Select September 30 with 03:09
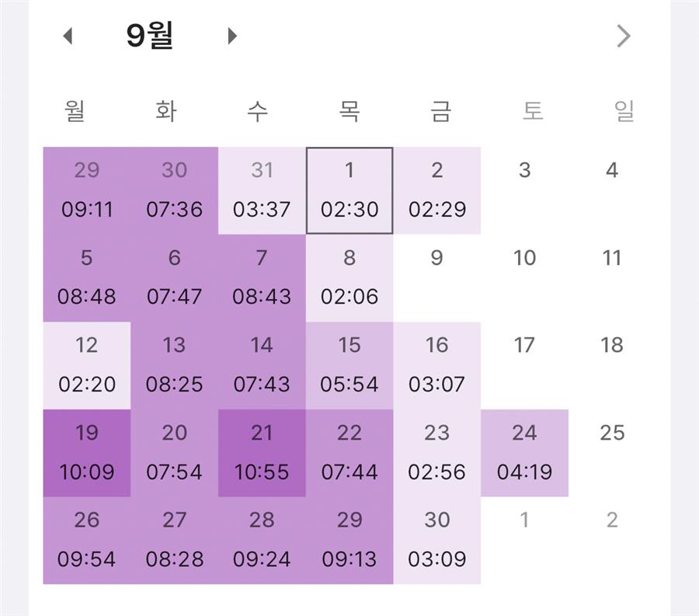The width and height of the screenshot is (699, 616). pyautogui.click(x=436, y=541)
